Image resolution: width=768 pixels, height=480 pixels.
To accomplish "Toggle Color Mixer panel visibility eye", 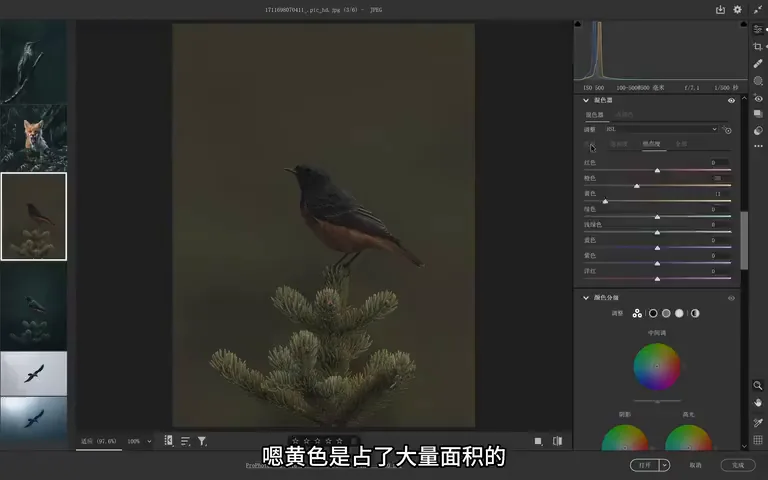I will click(x=731, y=100).
